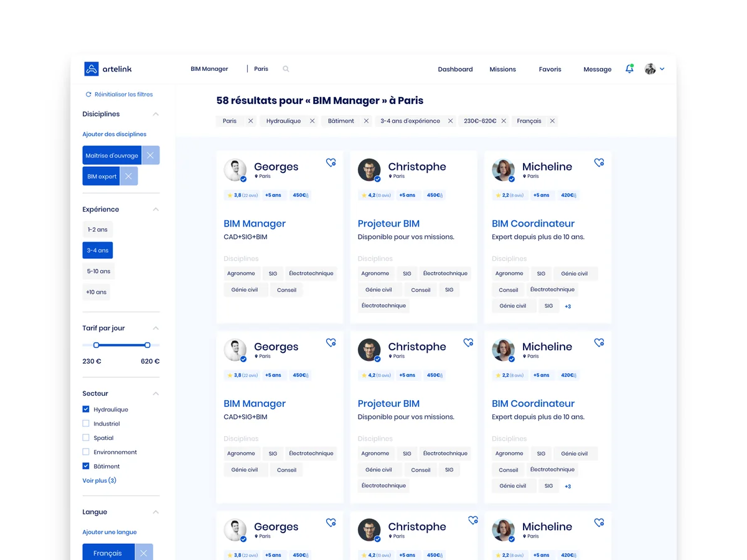
Task: Check the Industriel sector
Action: [86, 423]
